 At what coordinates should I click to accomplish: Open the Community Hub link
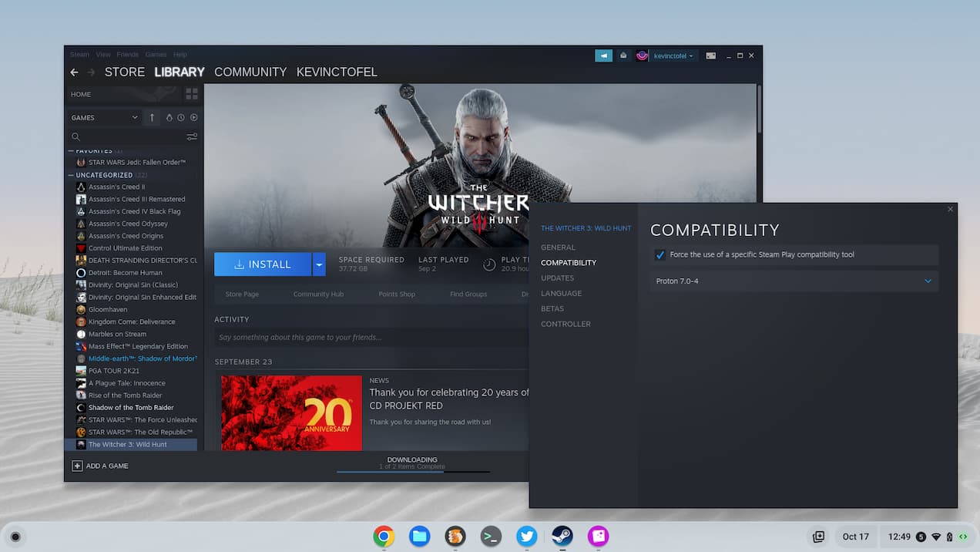318,295
